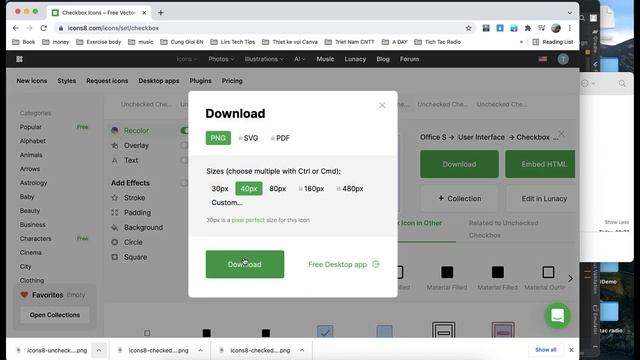Click the Favorites heart icon
The image size is (640, 360).
pos(24,295)
